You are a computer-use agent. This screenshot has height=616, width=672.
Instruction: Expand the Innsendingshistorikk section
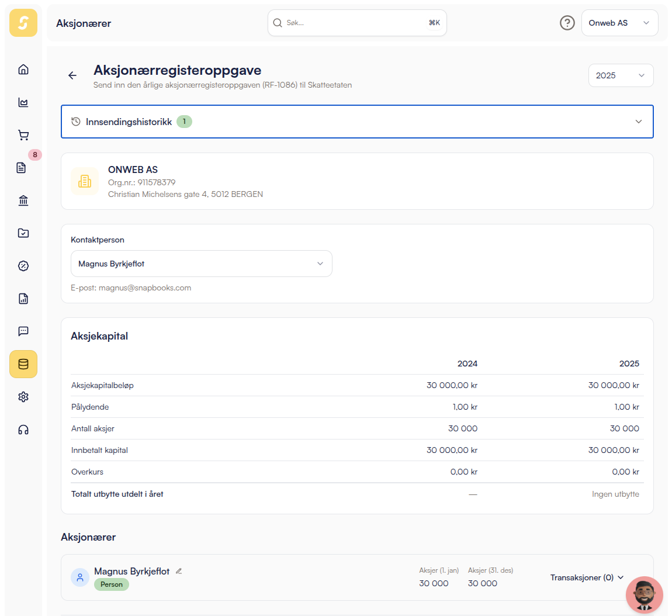(x=356, y=122)
